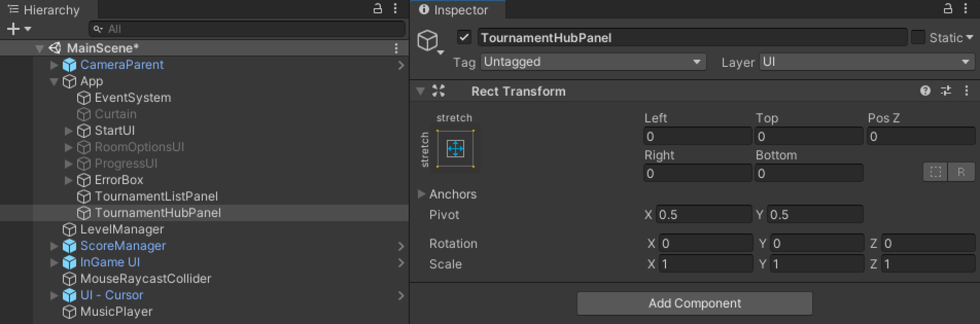
Task: Expand the Anchors foldout
Action: click(x=422, y=194)
